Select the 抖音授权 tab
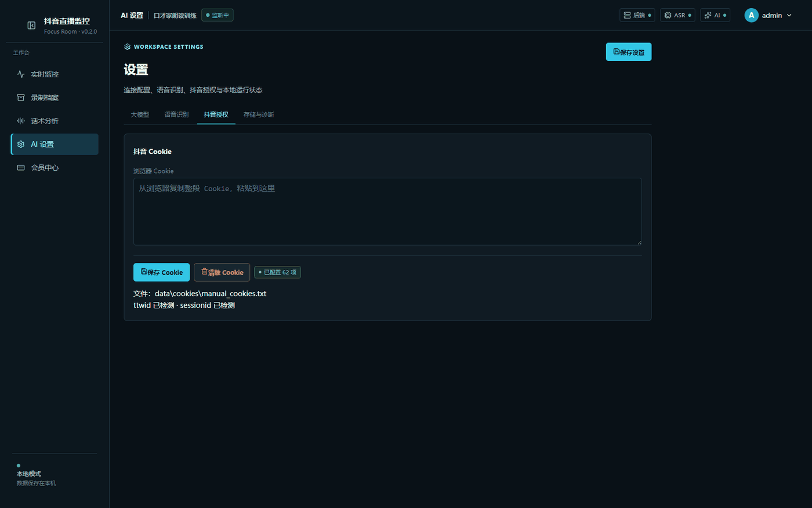Image resolution: width=812 pixels, height=508 pixels. click(216, 115)
